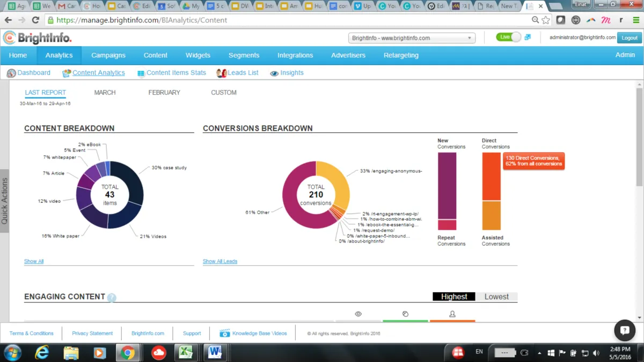Image resolution: width=644 pixels, height=362 pixels.
Task: Open the BrightInfo site selector dropdown
Action: pyautogui.click(x=412, y=38)
